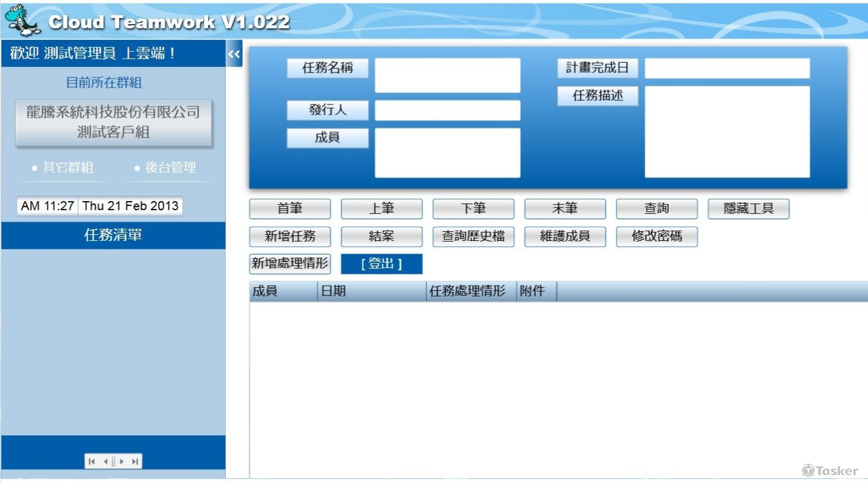868x483 pixels.
Task: Create a task via 新增任務
Action: [x=290, y=236]
